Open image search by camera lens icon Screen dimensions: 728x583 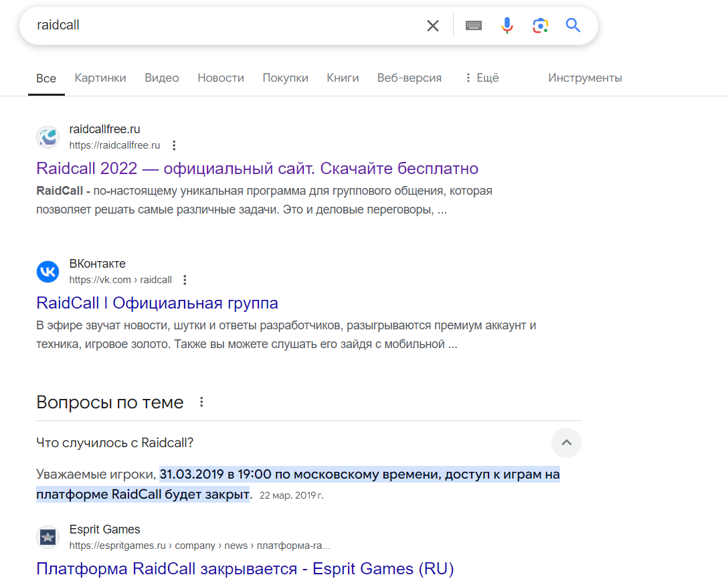541,25
